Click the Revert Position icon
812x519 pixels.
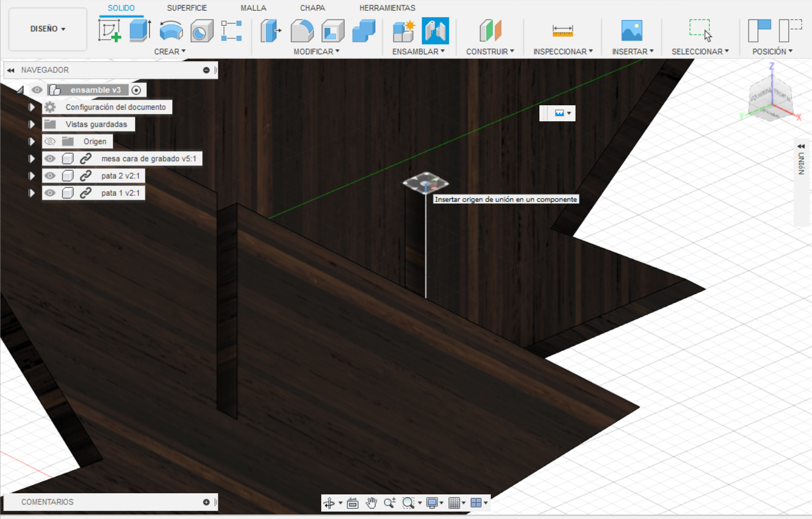(x=791, y=30)
